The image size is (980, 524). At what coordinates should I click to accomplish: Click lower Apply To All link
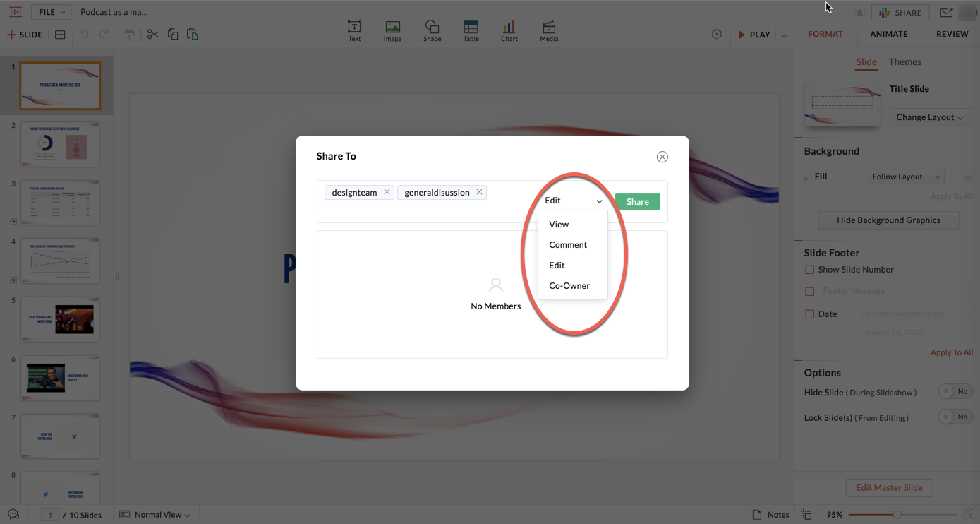coord(952,352)
